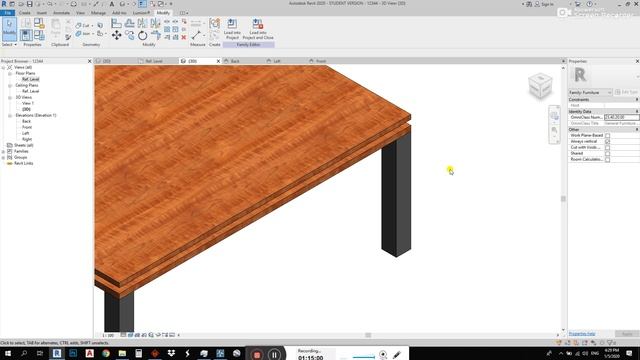Click Sign In at the title bar

point(545,4)
